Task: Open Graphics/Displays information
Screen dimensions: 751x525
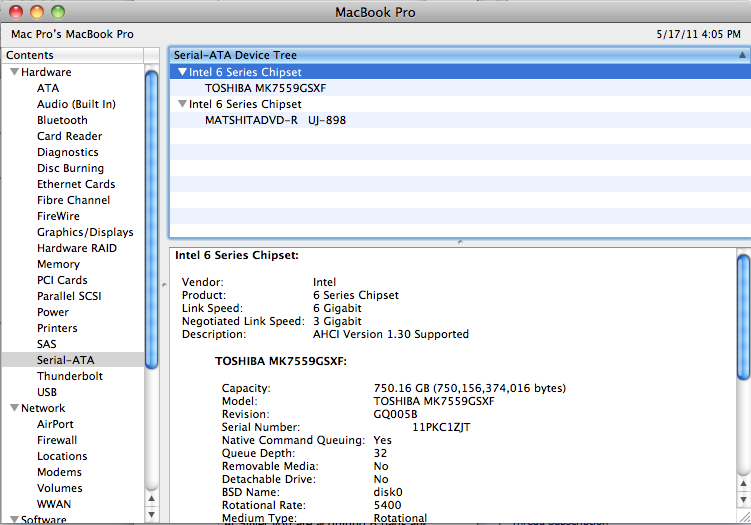Action: (85, 232)
